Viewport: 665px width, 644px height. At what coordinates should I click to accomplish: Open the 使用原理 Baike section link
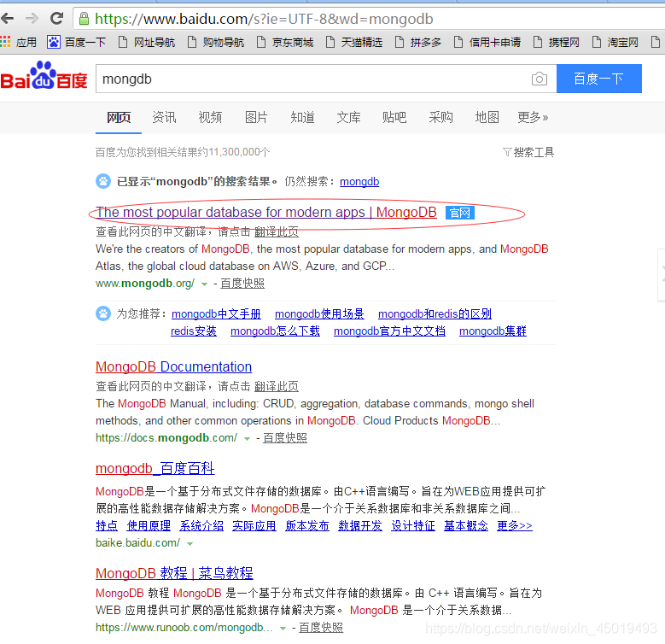[x=149, y=526]
